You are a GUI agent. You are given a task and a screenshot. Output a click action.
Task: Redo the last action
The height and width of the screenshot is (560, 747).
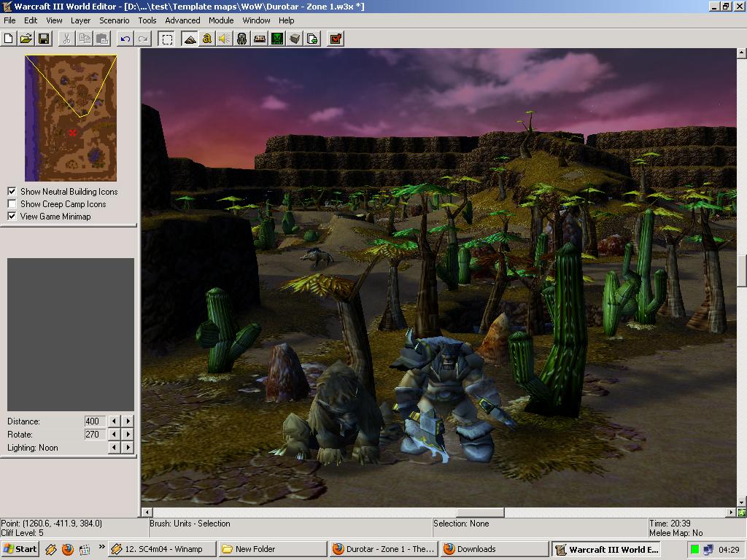click(143, 39)
